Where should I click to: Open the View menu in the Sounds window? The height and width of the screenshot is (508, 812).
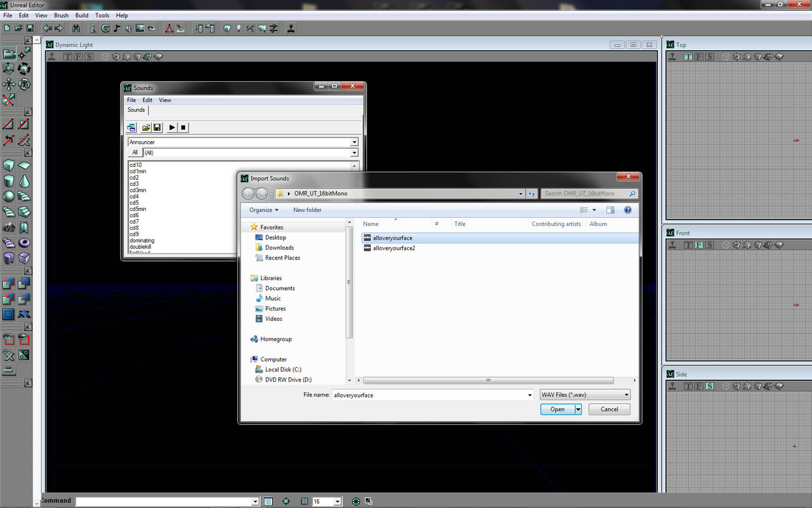click(x=165, y=100)
